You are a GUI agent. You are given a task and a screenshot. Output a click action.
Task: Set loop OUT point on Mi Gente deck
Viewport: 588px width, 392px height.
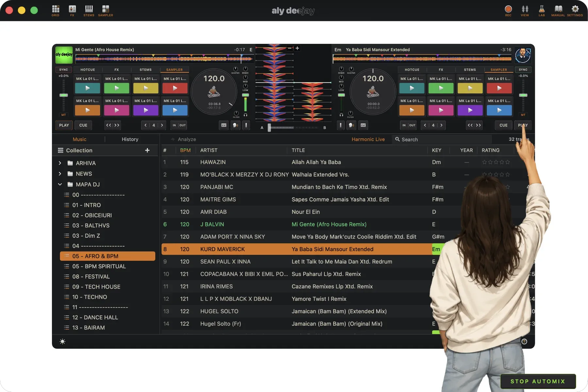click(x=183, y=125)
